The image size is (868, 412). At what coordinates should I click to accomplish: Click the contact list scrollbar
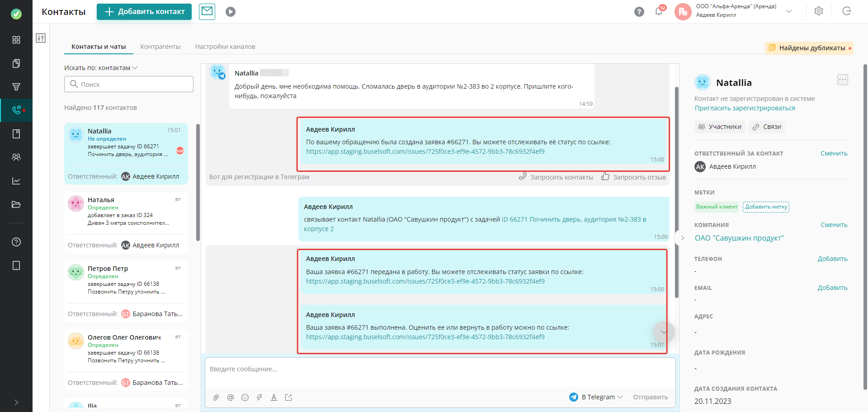[x=198, y=182]
